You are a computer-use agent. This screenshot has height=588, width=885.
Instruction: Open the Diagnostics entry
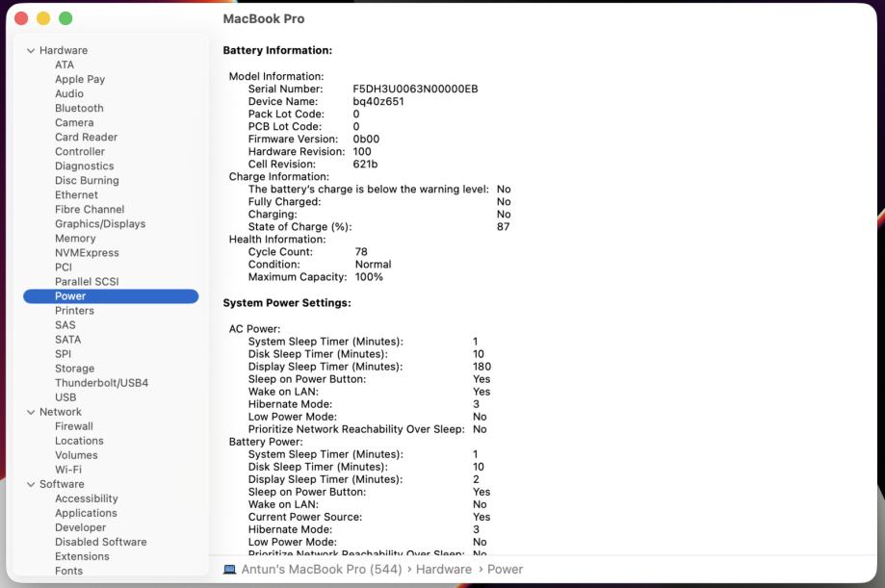tap(84, 166)
